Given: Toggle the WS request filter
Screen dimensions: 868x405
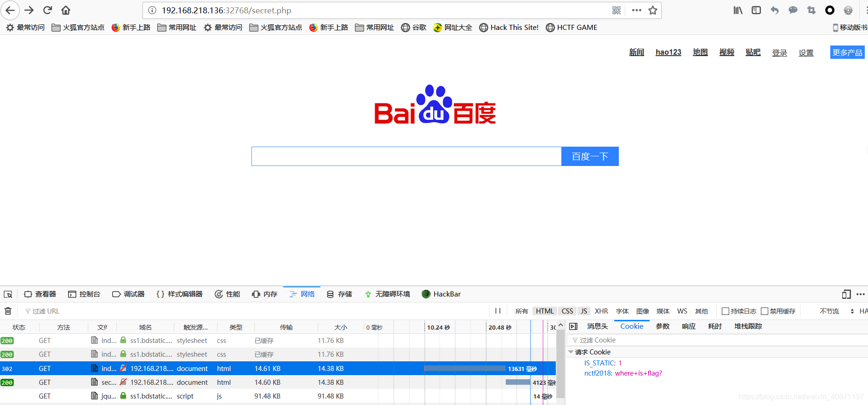Looking at the screenshot, I should 682,311.
